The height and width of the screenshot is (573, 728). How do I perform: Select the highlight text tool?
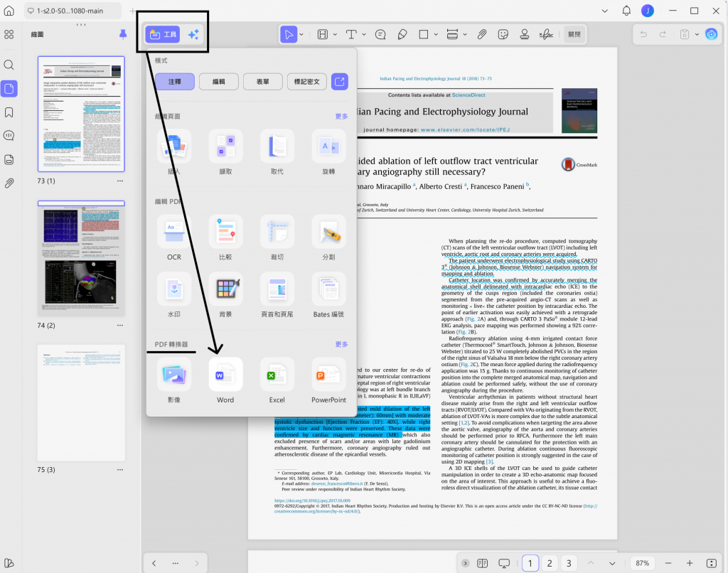click(323, 34)
